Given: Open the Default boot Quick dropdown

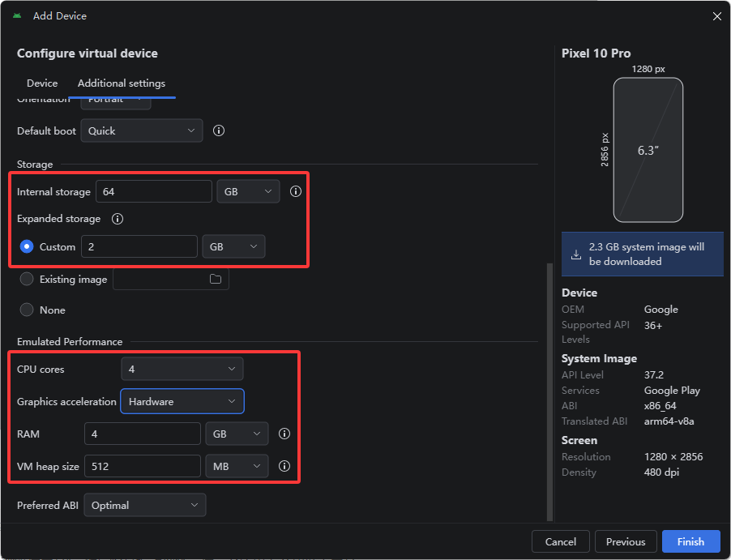Looking at the screenshot, I should [142, 130].
